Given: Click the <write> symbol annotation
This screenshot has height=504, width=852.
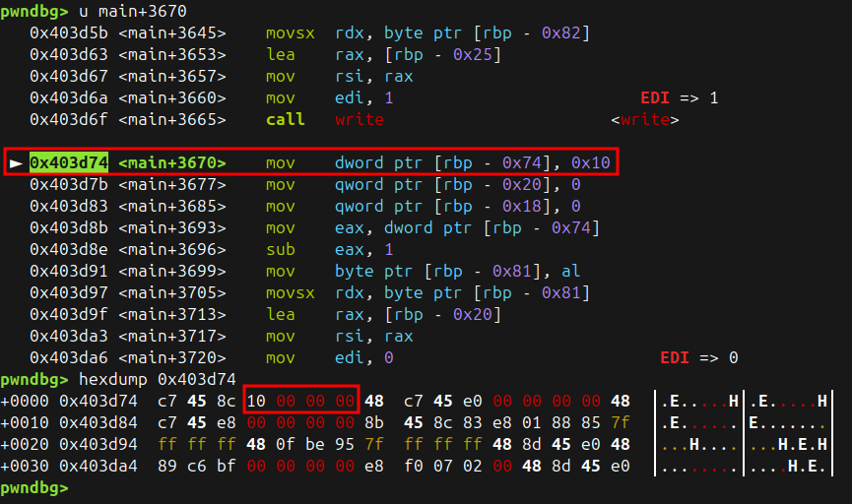Looking at the screenshot, I should (x=644, y=119).
